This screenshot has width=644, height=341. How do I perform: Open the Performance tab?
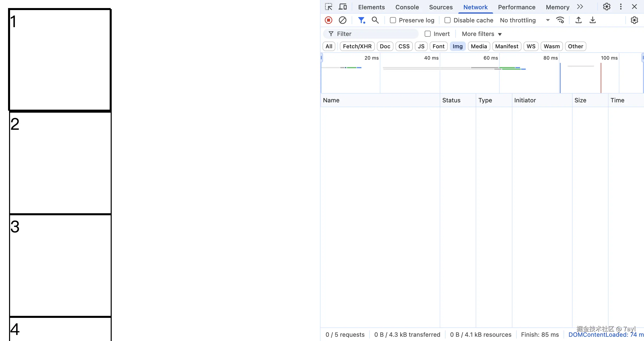(516, 7)
